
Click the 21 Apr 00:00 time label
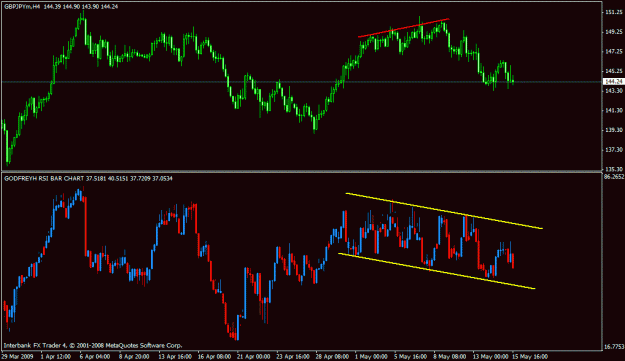point(254,356)
